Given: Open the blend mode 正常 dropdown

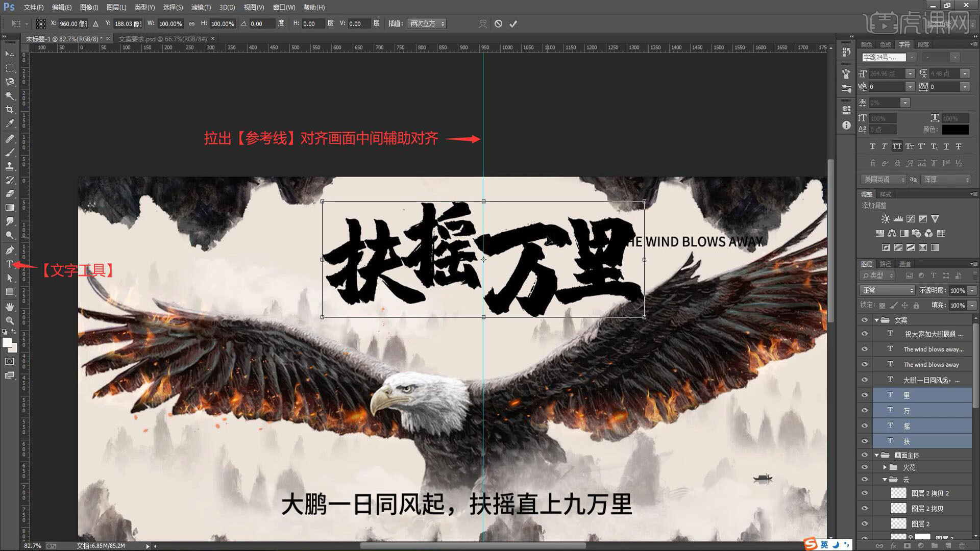Looking at the screenshot, I should [887, 290].
